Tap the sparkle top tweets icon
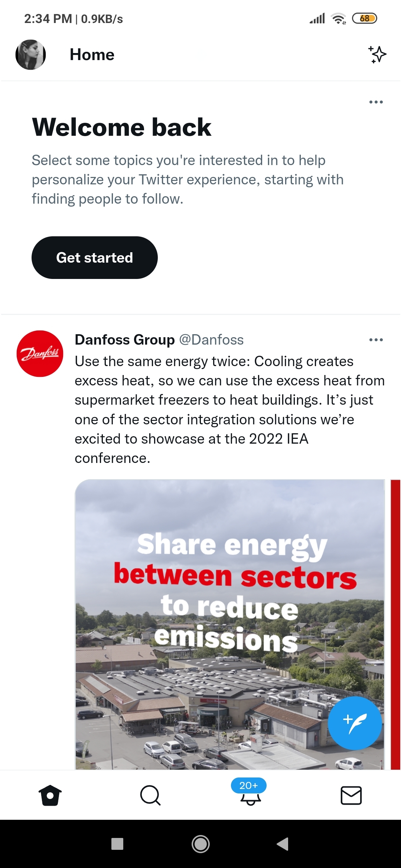 377,55
